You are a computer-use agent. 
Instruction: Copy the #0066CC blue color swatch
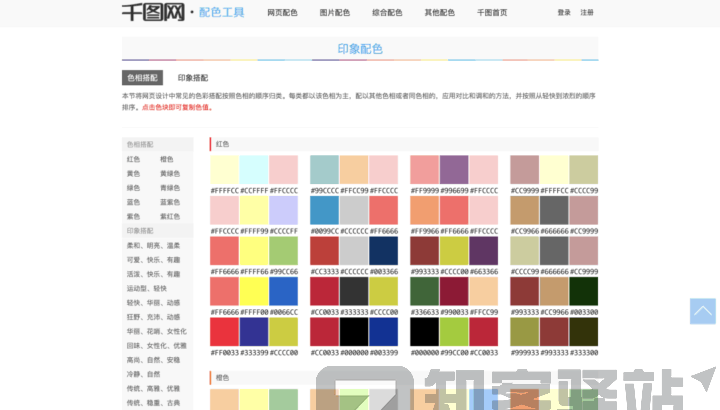283,290
